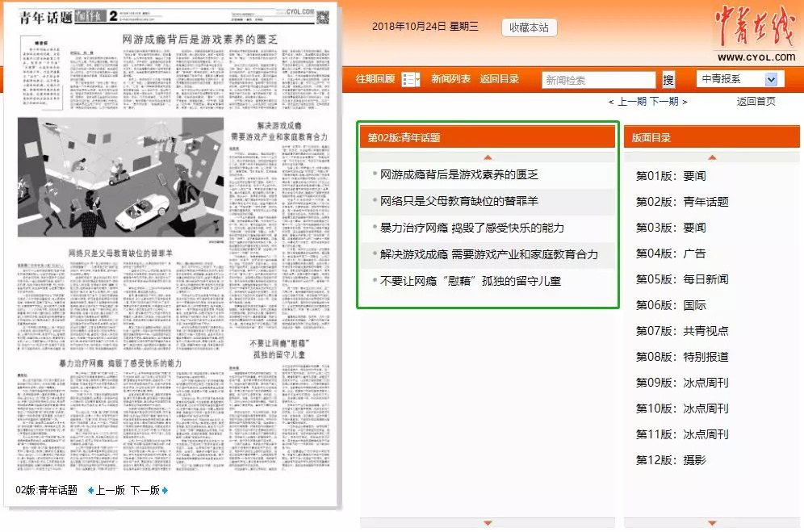Click right arrow beside 下一版
Screen dimensions: 804x532
click(x=165, y=491)
